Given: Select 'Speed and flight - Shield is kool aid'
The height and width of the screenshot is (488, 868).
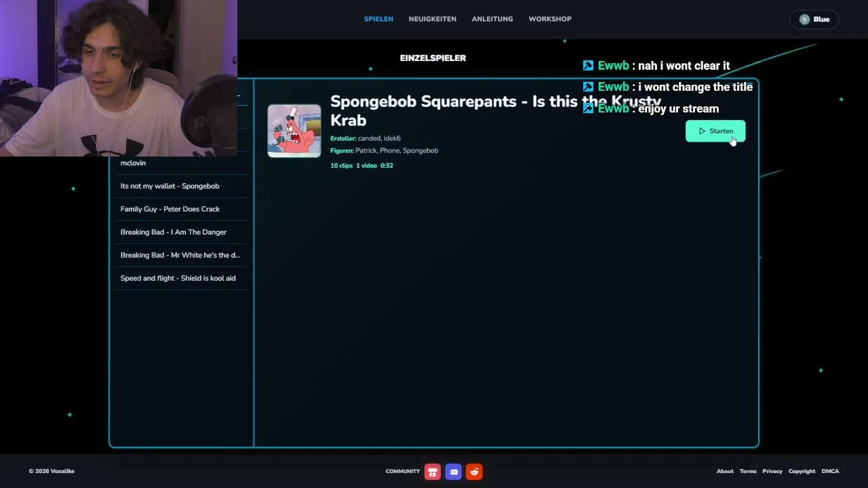Looking at the screenshot, I should point(182,279).
